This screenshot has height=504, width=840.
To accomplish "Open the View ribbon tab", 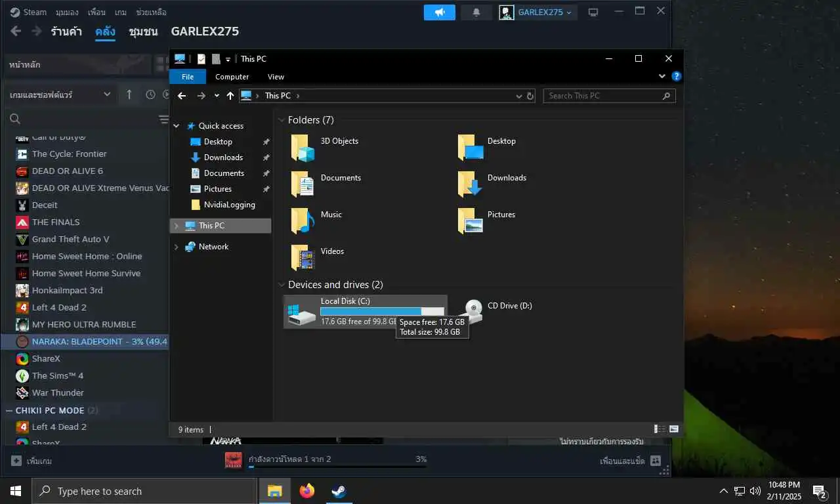I will [x=276, y=77].
